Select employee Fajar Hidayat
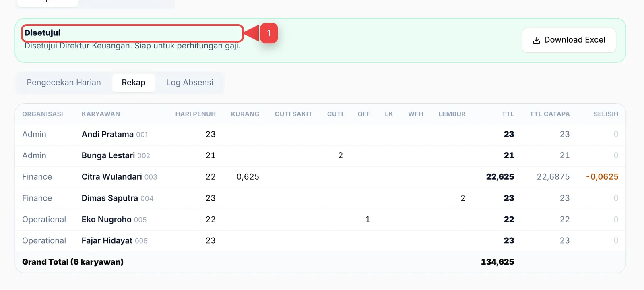This screenshot has width=644, height=290. [x=107, y=241]
